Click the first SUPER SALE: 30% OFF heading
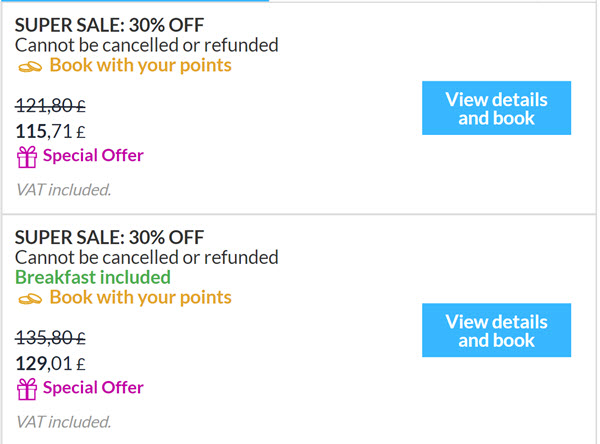 (x=109, y=25)
